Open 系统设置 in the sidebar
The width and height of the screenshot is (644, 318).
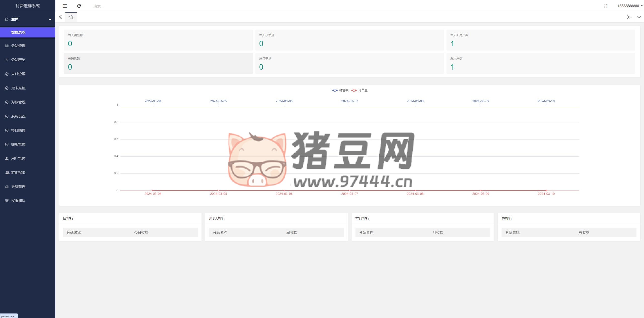click(x=18, y=116)
